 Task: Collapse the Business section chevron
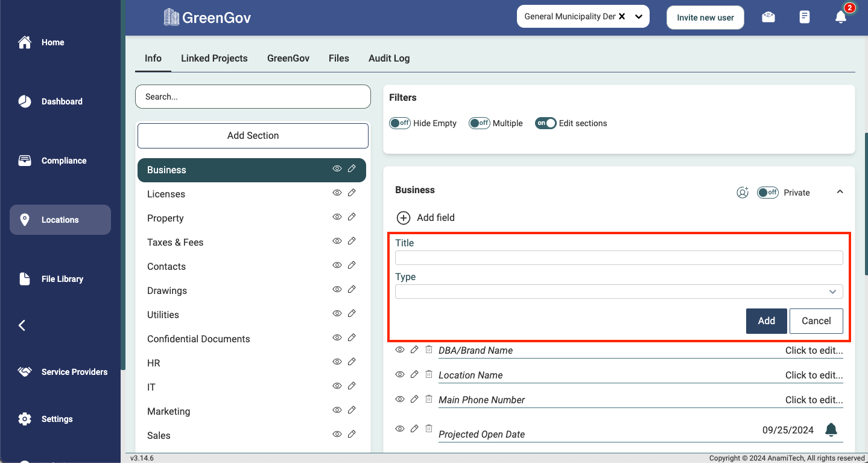[840, 192]
